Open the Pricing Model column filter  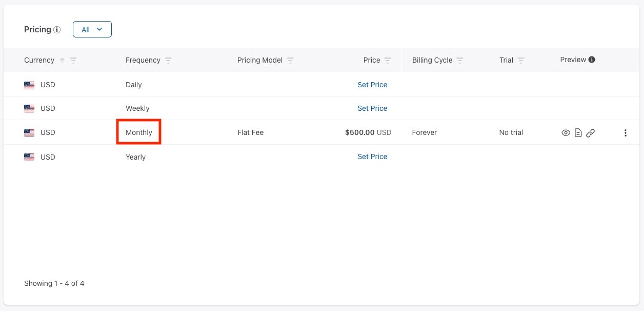point(290,60)
